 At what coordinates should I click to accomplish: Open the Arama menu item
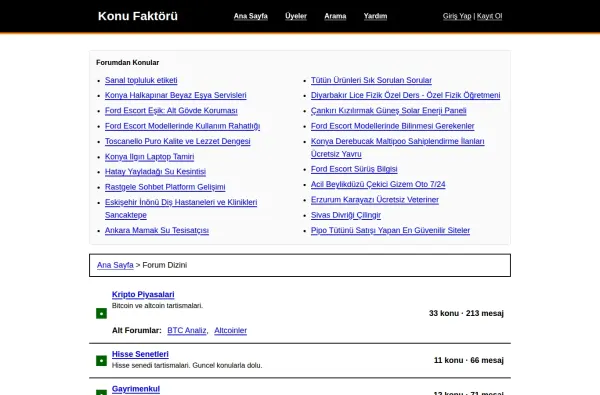pos(335,16)
